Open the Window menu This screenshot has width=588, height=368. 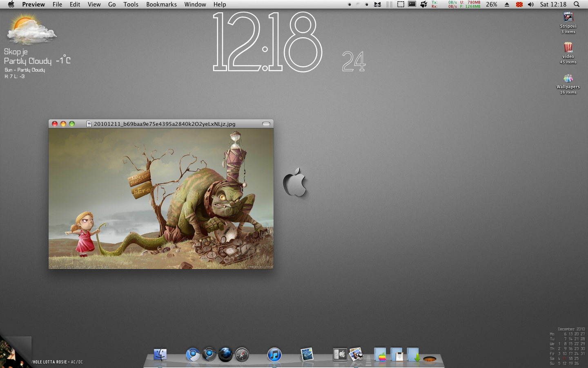click(x=195, y=4)
